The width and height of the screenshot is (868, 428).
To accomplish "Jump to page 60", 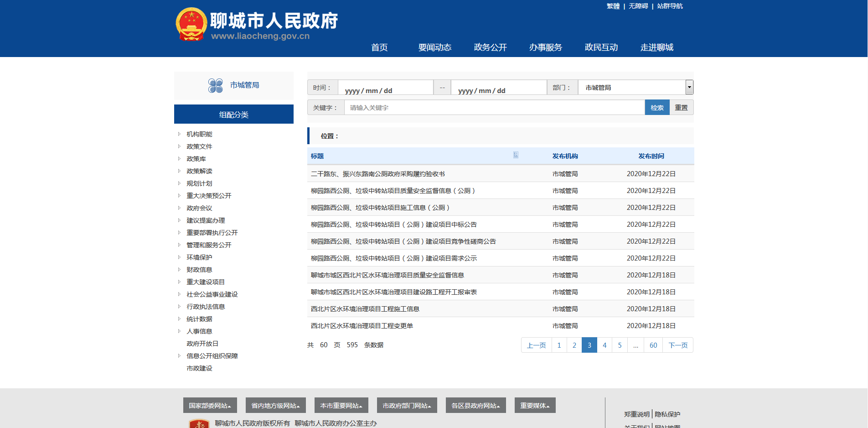I will click(x=653, y=345).
